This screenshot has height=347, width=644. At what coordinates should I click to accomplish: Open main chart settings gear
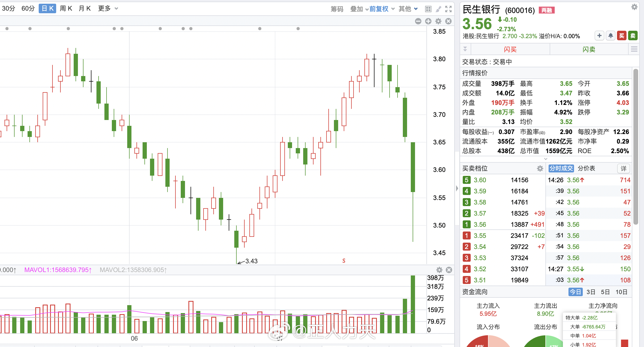439,21
